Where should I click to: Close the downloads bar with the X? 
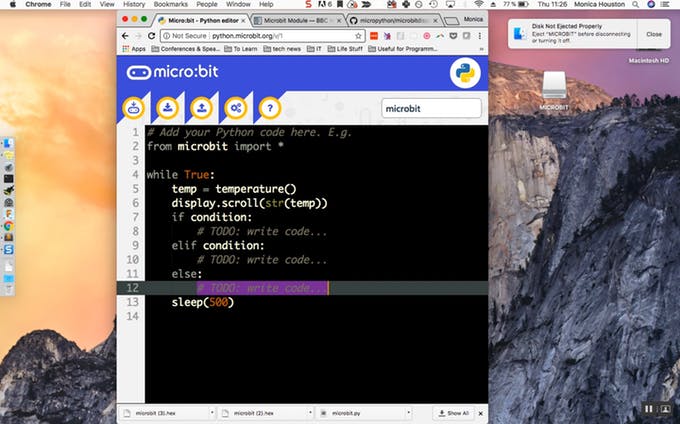tap(481, 413)
